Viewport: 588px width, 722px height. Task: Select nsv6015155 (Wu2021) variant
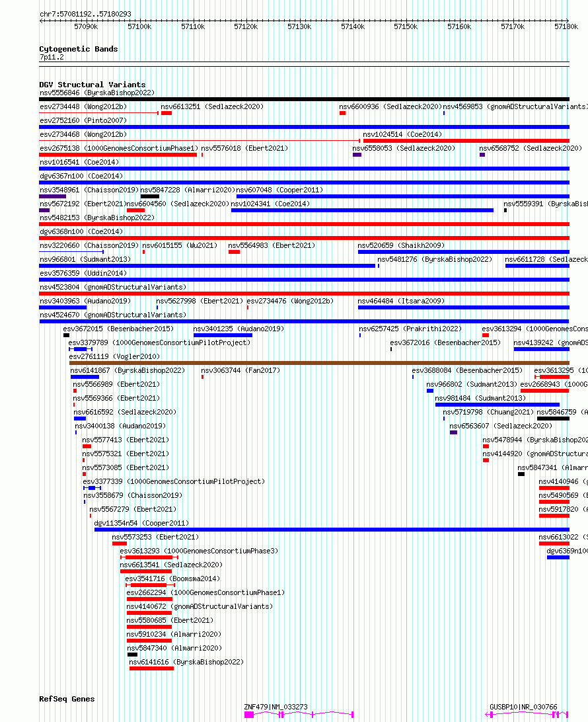pos(180,245)
